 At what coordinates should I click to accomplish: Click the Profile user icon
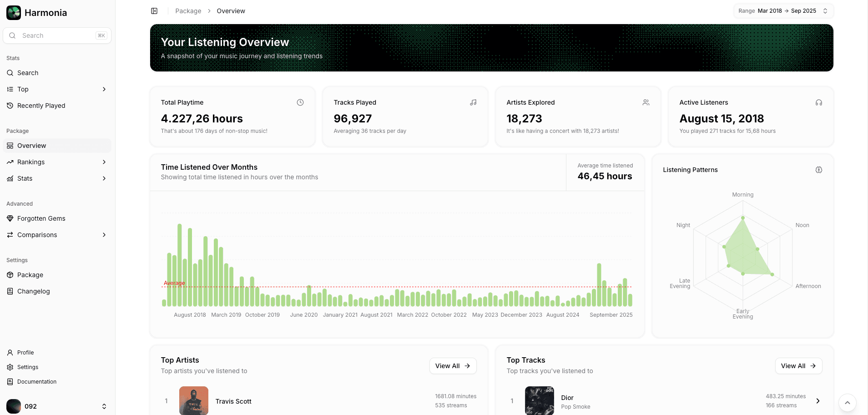click(x=10, y=353)
